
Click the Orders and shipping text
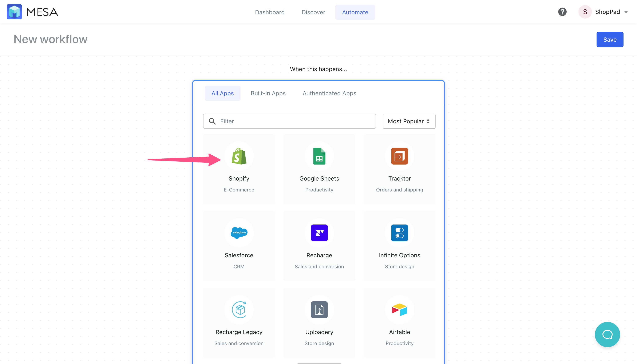[x=399, y=190]
